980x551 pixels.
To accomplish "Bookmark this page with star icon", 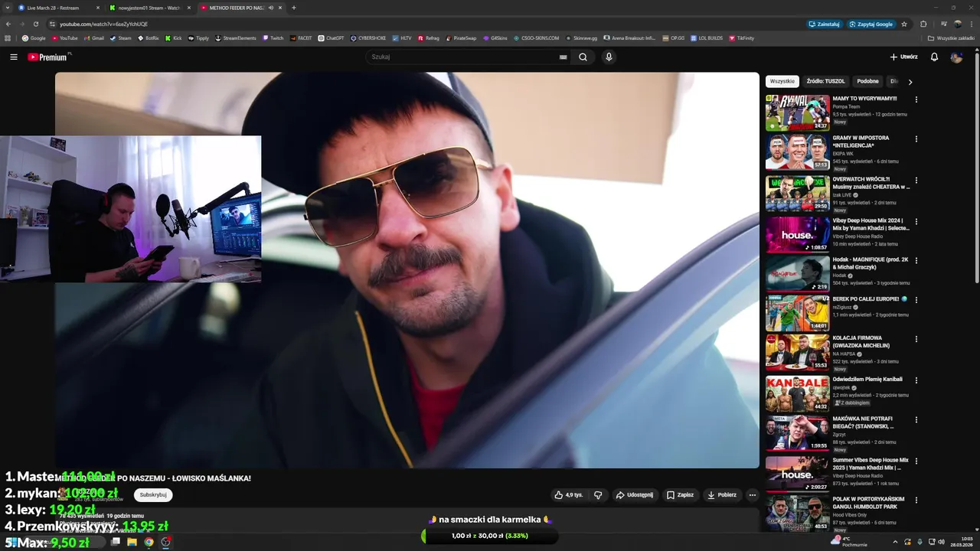I will click(x=904, y=24).
